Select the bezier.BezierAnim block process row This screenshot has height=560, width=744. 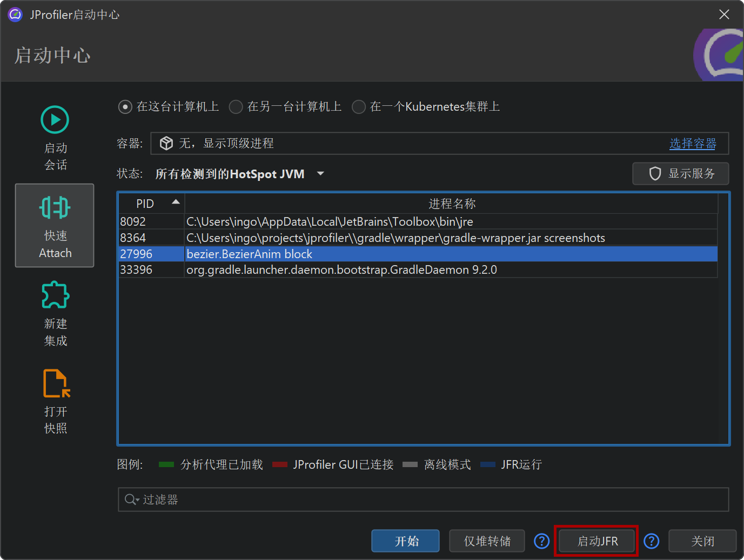[x=418, y=254]
